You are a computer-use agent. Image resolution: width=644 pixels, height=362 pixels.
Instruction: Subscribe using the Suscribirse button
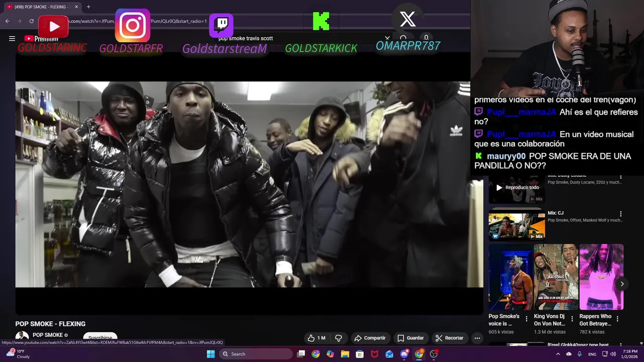pyautogui.click(x=100, y=338)
